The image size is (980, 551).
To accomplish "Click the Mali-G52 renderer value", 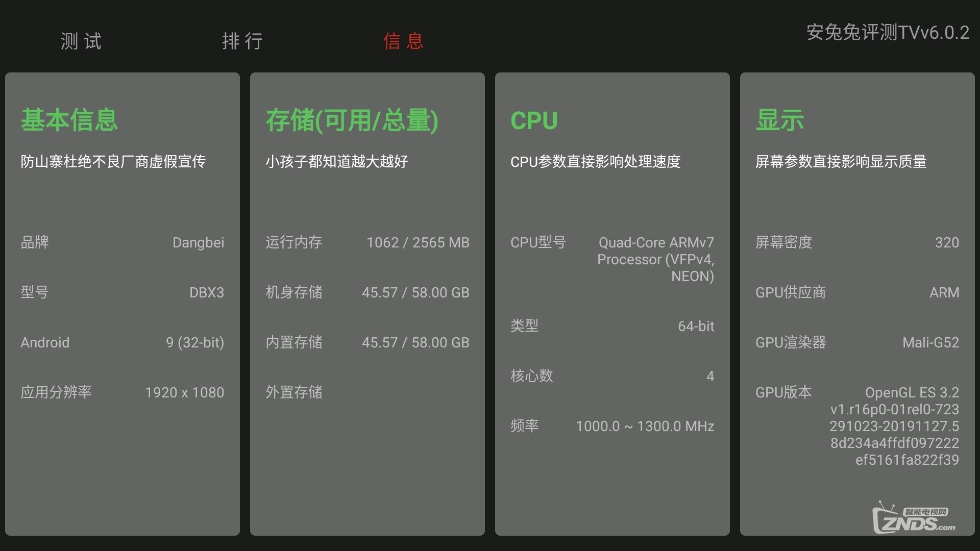I will pos(931,342).
